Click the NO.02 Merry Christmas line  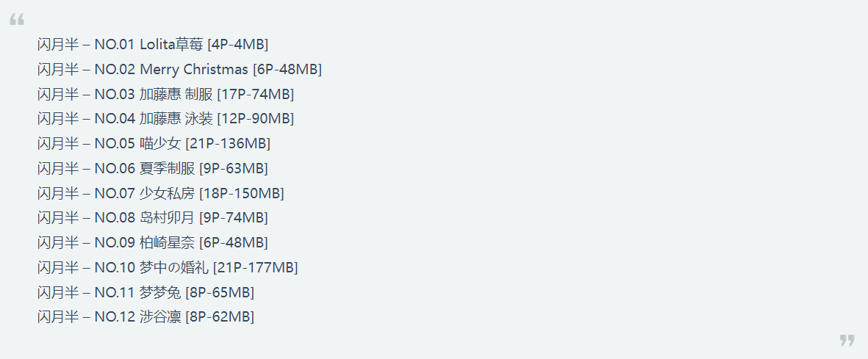click(179, 69)
